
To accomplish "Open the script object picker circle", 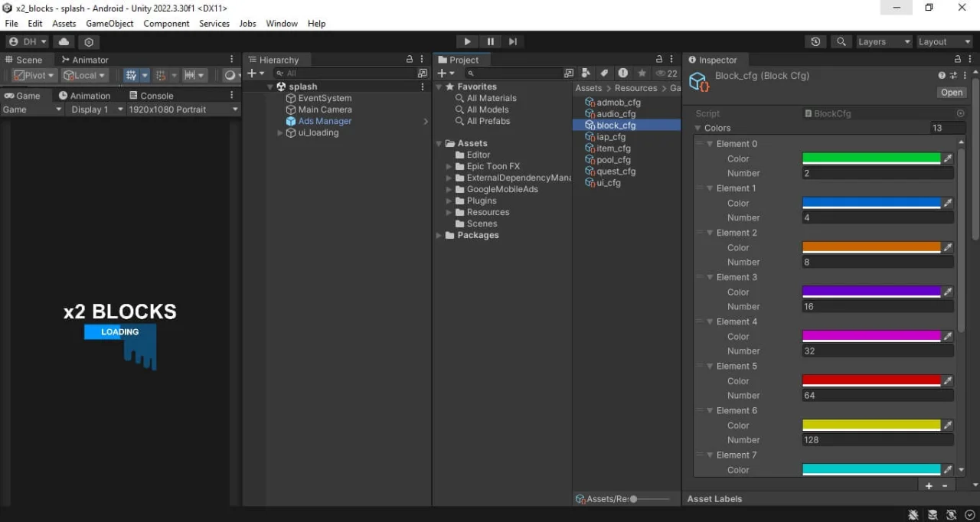I will (961, 113).
